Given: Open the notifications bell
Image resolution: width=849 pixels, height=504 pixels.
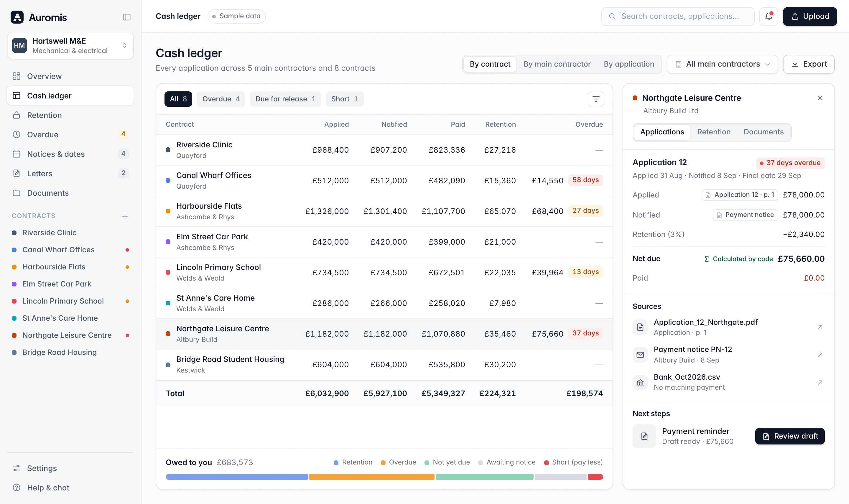Looking at the screenshot, I should (x=769, y=16).
